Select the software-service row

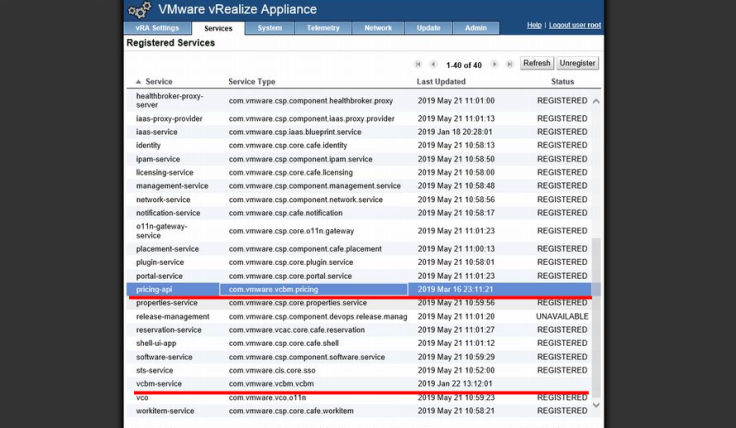tap(359, 357)
